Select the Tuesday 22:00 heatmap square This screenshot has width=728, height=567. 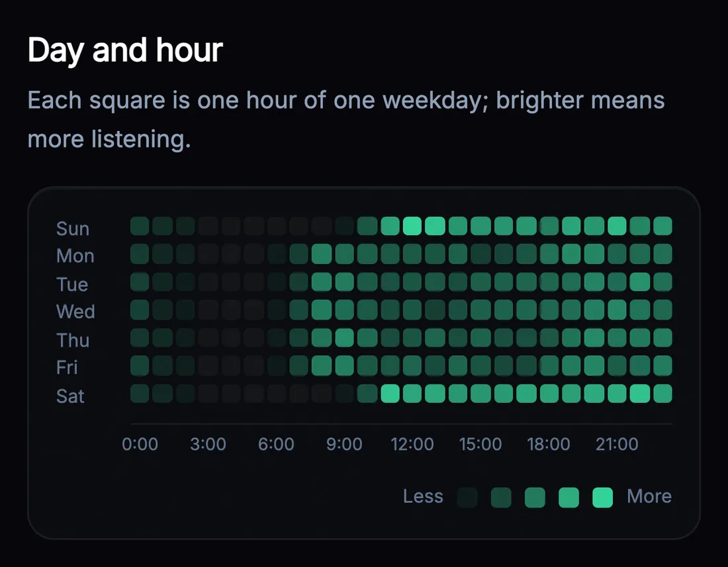coord(640,282)
